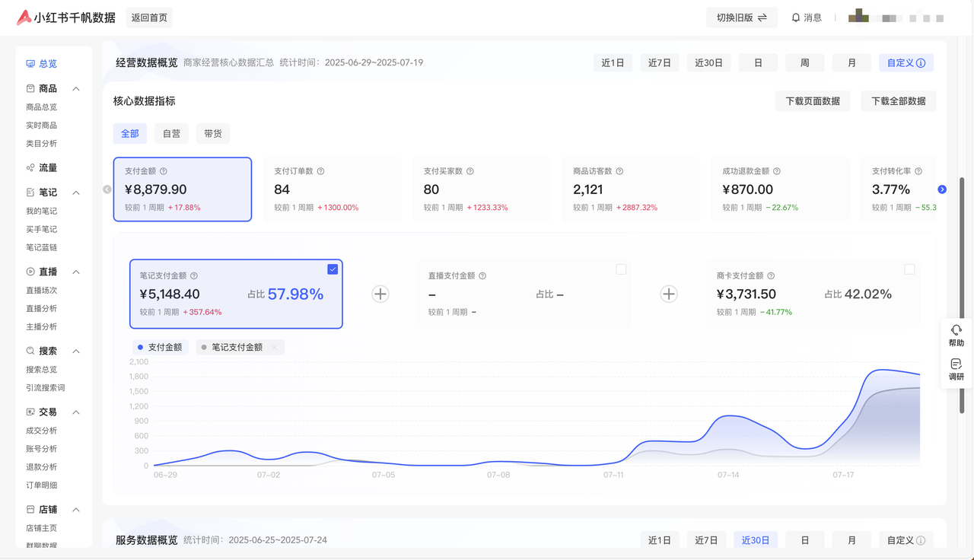Click the 07-14 peak in chart

click(x=729, y=415)
